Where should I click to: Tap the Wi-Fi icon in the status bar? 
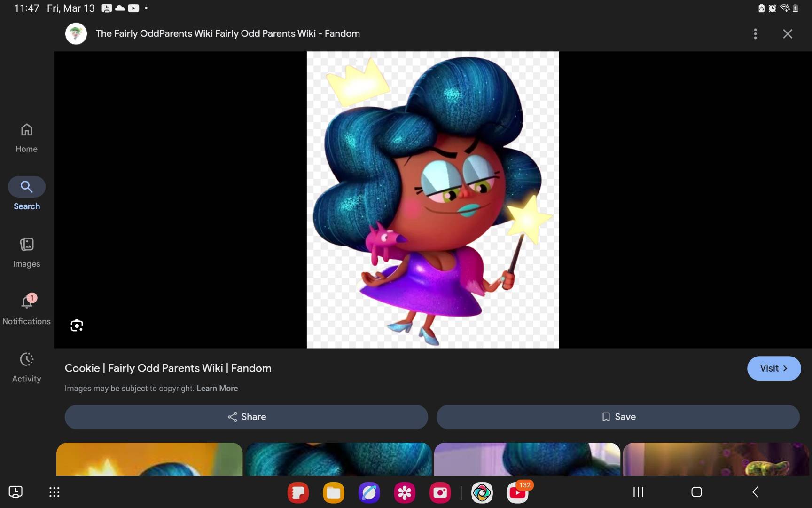[784, 8]
